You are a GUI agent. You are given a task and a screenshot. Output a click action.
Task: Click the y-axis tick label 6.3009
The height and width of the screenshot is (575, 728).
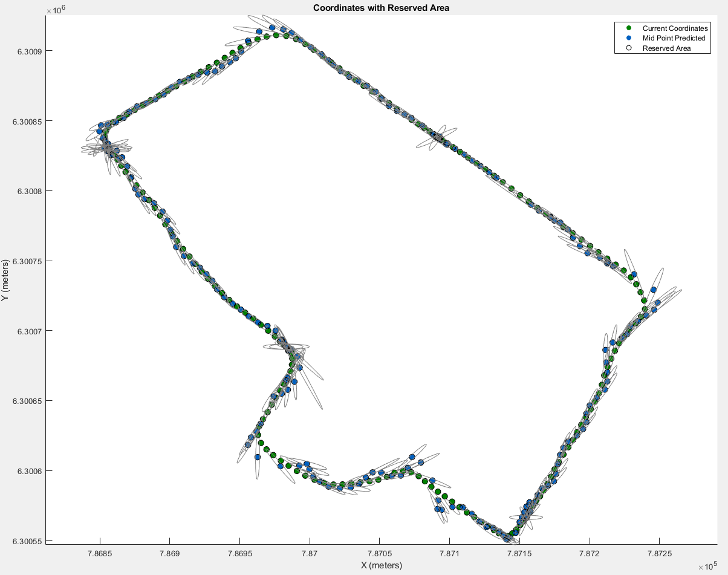tap(28, 51)
